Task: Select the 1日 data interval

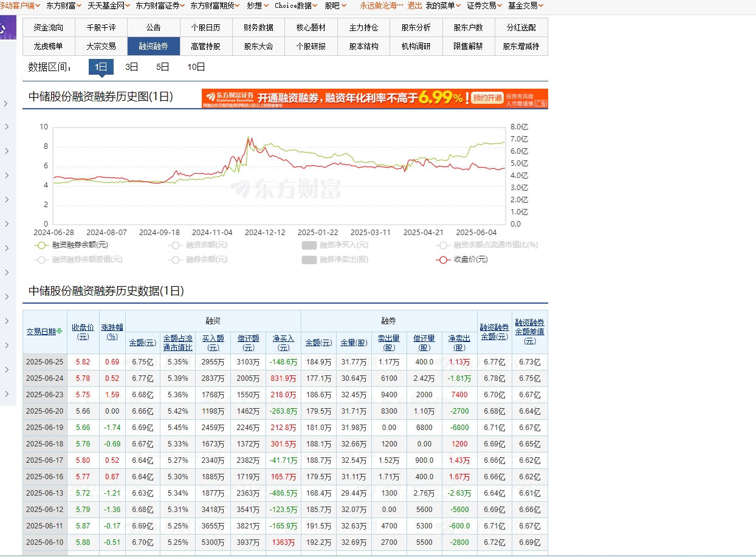Action: pyautogui.click(x=101, y=67)
